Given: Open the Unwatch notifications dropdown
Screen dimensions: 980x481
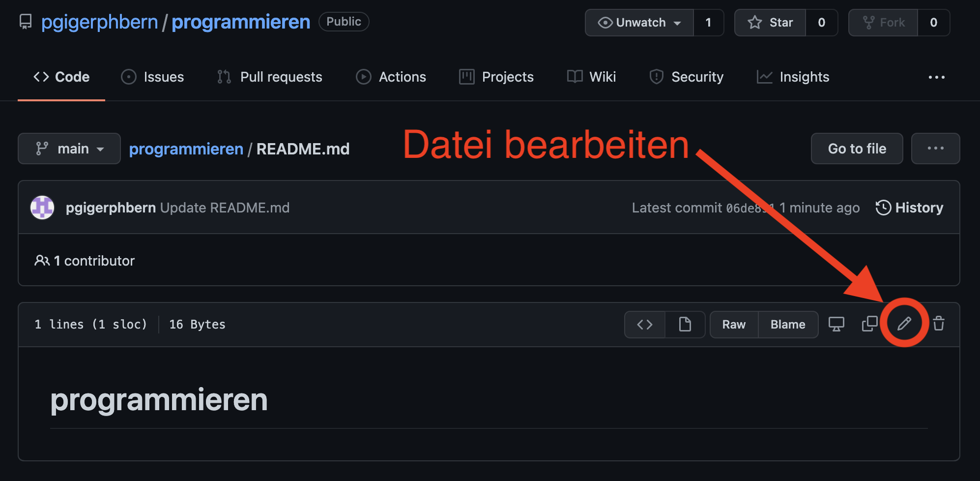Looking at the screenshot, I should pyautogui.click(x=639, y=23).
